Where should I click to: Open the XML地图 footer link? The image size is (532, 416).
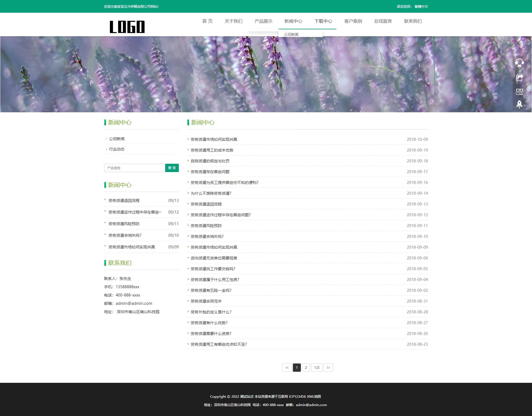coord(314,396)
